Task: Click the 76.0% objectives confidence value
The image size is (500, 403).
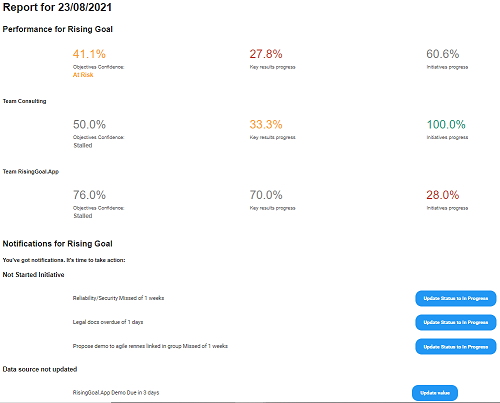Action: pos(89,195)
